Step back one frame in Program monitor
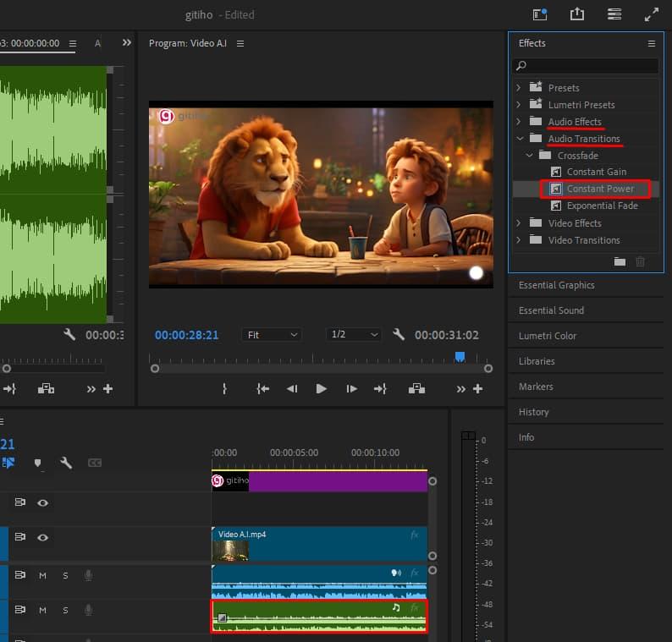The height and width of the screenshot is (642, 672). click(292, 389)
